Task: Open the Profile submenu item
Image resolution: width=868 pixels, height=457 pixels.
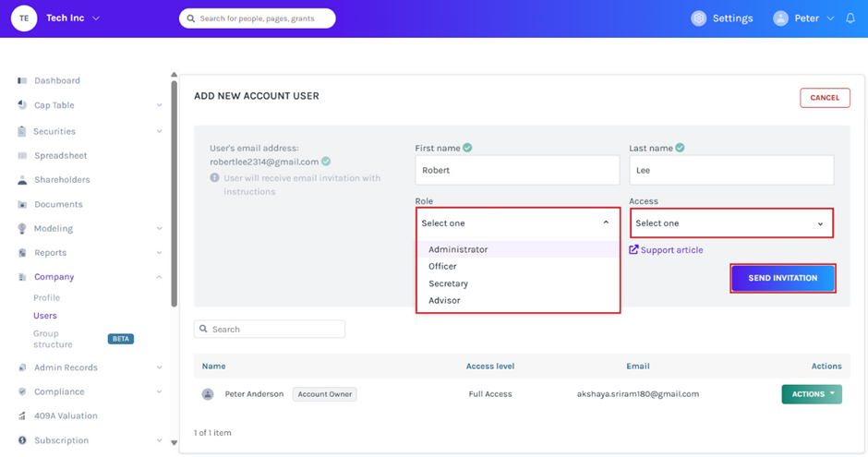Action: pos(46,297)
